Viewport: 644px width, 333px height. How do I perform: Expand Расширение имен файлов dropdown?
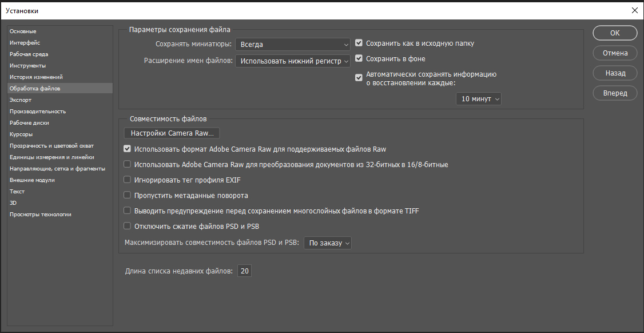click(292, 61)
